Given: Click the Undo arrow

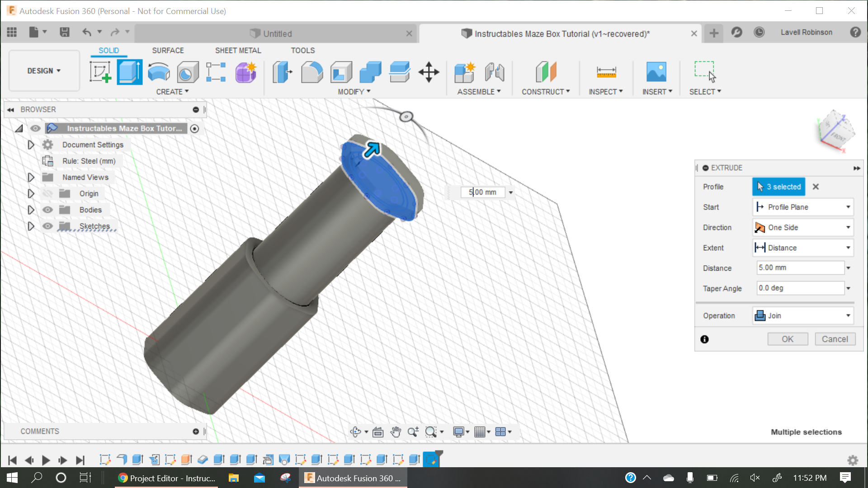Looking at the screenshot, I should (x=87, y=32).
